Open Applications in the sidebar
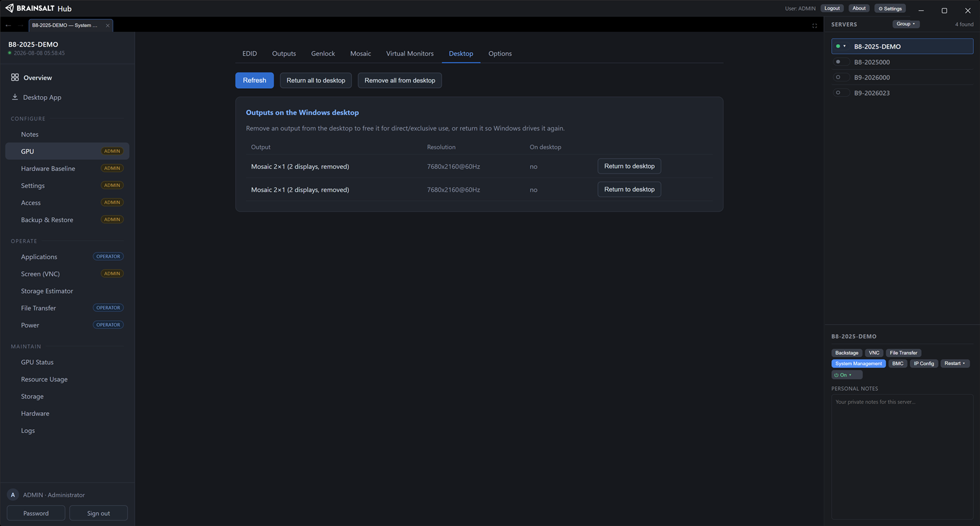 pyautogui.click(x=67, y=257)
